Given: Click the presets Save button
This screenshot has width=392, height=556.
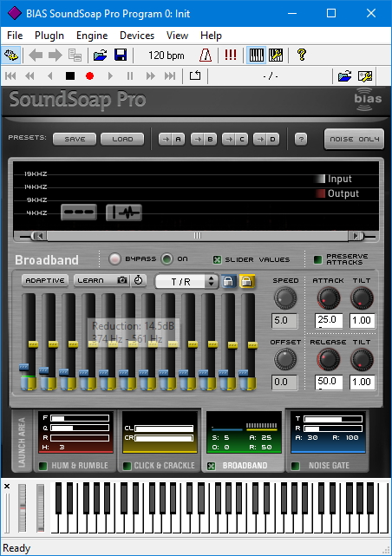Looking at the screenshot, I should pyautogui.click(x=75, y=140).
